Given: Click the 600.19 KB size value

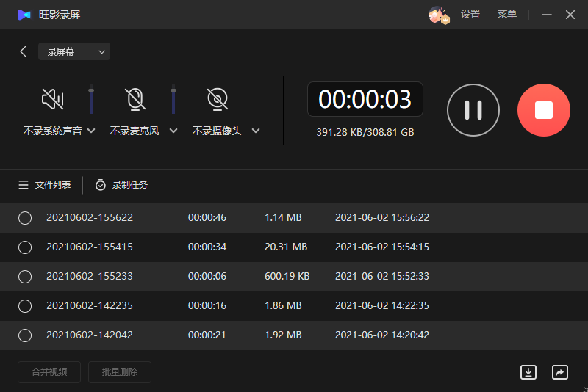Looking at the screenshot, I should tap(287, 276).
